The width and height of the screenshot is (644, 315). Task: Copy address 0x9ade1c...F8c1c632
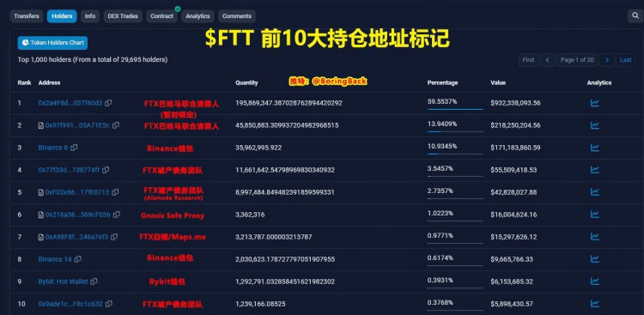[x=108, y=304]
